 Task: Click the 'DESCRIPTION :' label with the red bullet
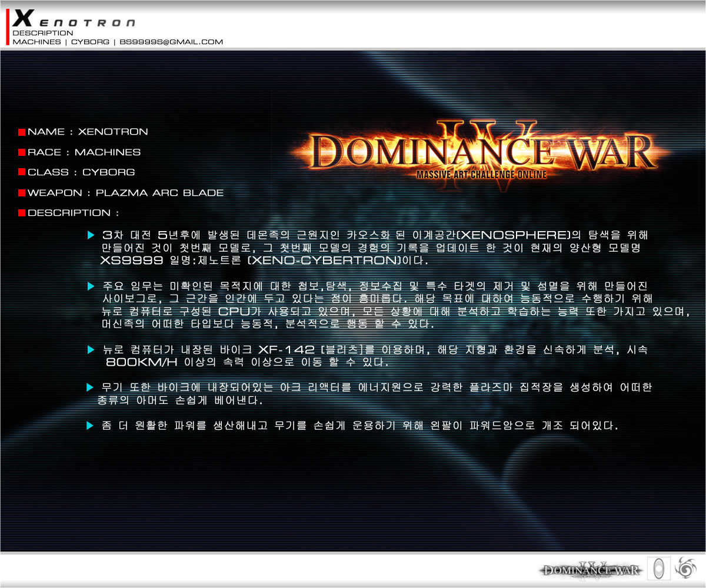tap(74, 213)
